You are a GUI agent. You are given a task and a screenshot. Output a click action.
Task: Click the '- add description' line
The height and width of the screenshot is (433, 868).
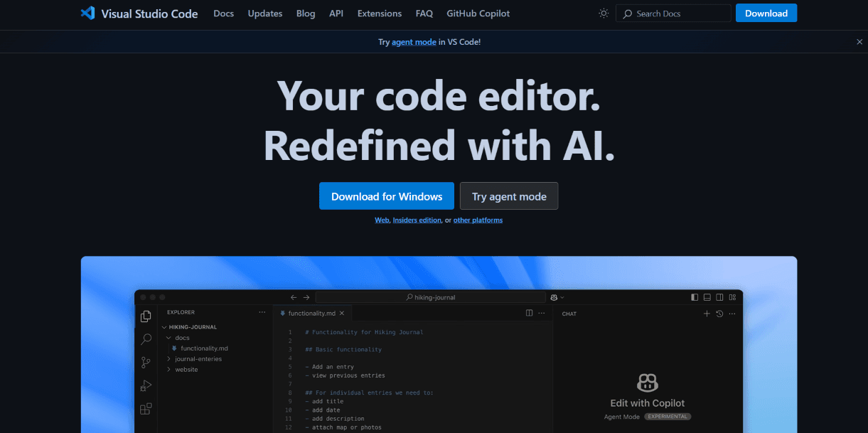pos(335,419)
